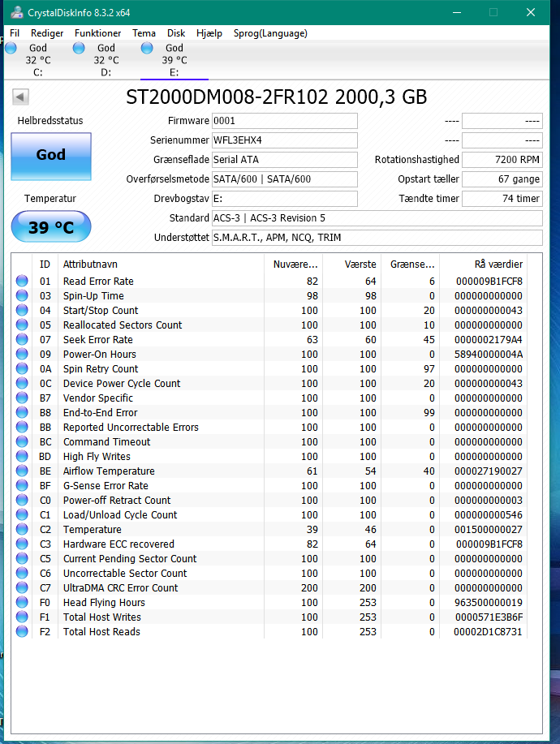Click status icon for Load/Unload Cycle Count
The width and height of the screenshot is (560, 744).
pyautogui.click(x=22, y=514)
